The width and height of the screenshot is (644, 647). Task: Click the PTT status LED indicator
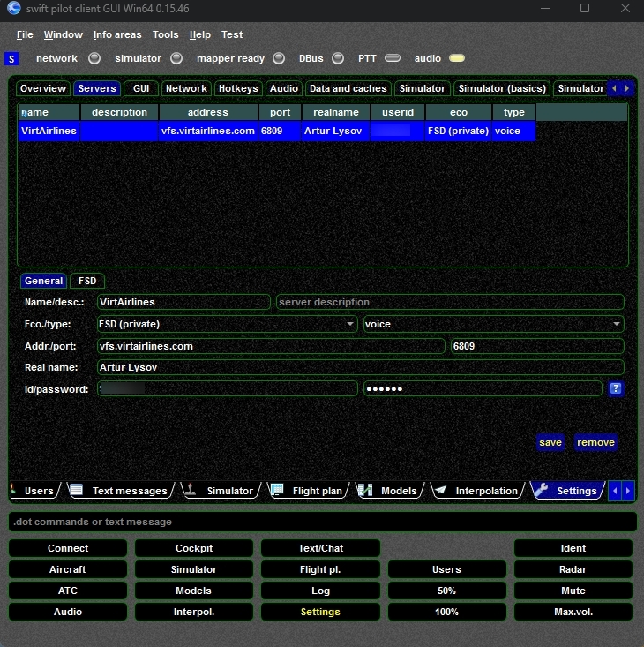pos(393,58)
